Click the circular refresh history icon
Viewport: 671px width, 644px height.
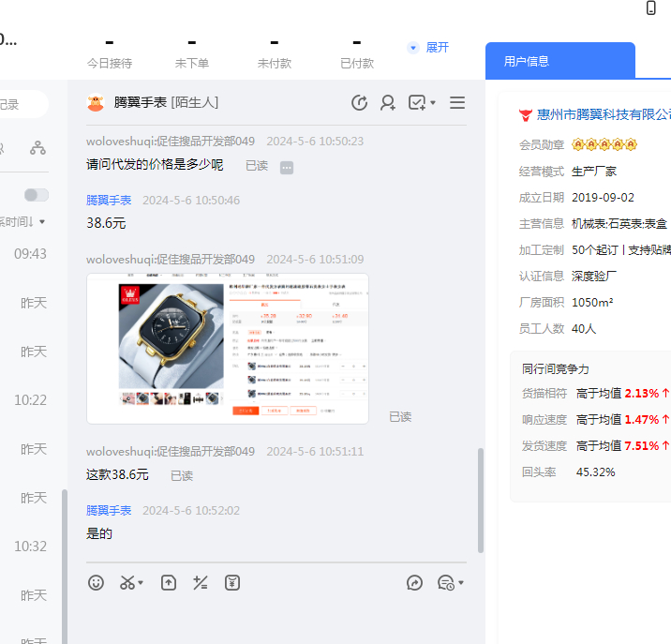tap(359, 103)
